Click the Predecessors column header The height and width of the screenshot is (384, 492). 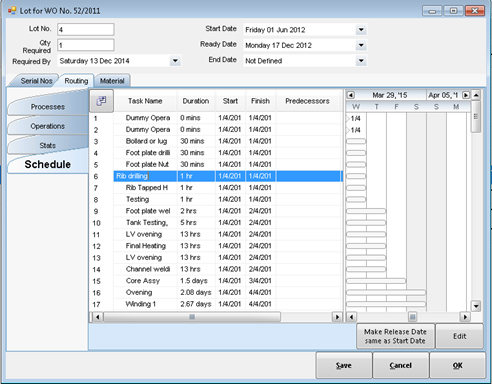tap(307, 101)
